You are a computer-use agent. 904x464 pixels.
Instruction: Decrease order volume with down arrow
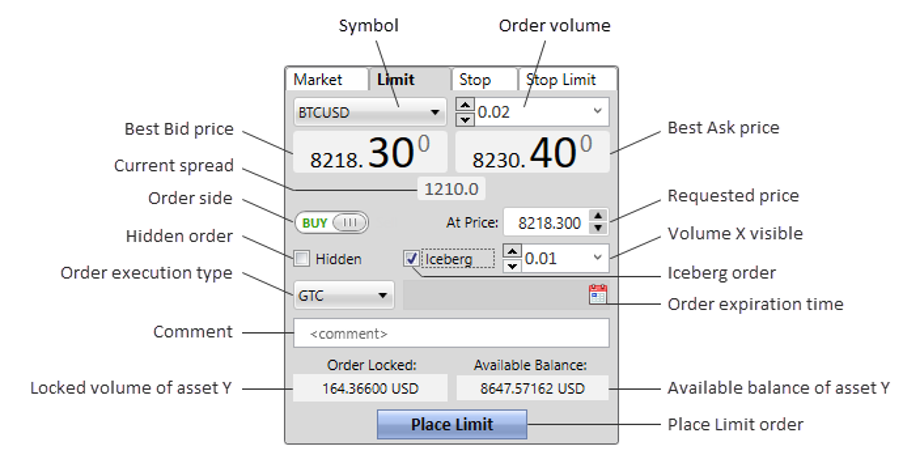(465, 119)
